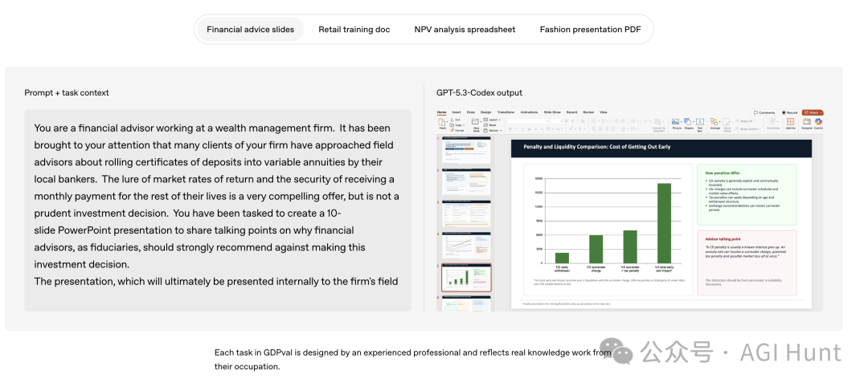Click the CD early withdrawal bar
868x387 pixels.
[x=562, y=258]
